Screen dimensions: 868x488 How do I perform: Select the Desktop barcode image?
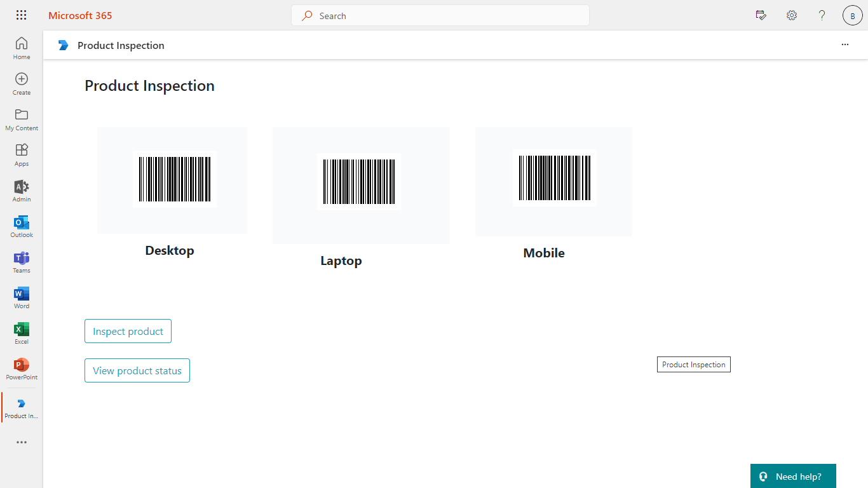coord(175,179)
